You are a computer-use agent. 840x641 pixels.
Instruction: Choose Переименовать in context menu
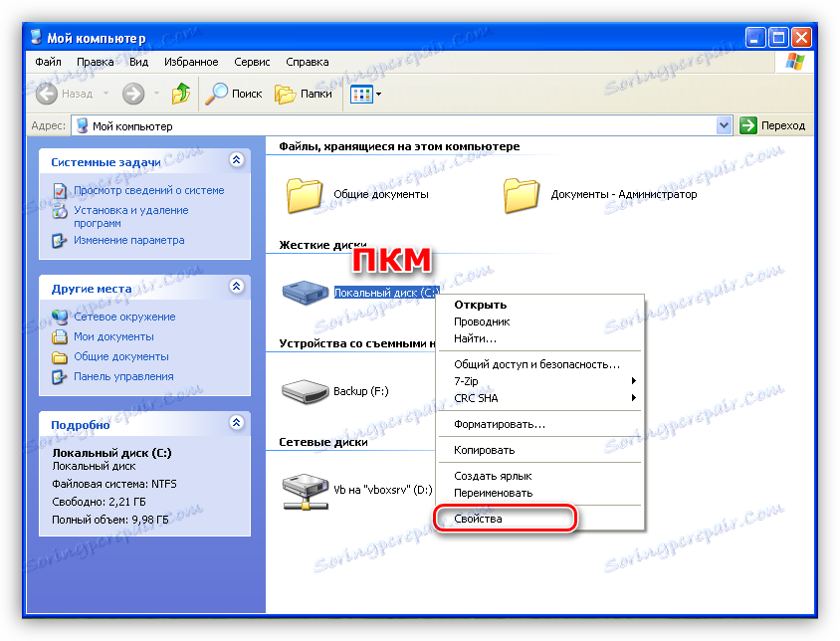(540, 493)
